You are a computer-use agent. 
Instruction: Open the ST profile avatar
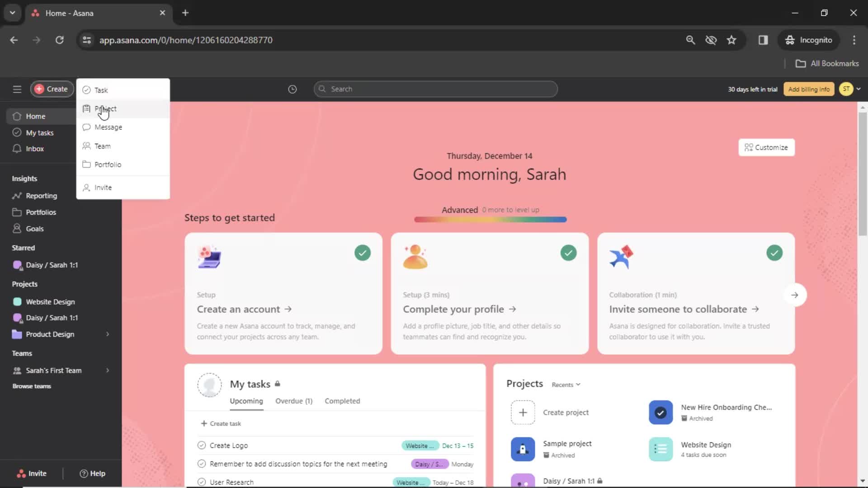coord(846,89)
